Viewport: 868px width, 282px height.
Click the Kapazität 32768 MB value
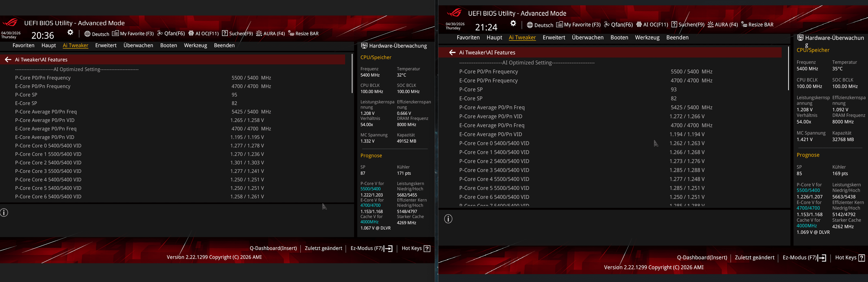coord(843,140)
